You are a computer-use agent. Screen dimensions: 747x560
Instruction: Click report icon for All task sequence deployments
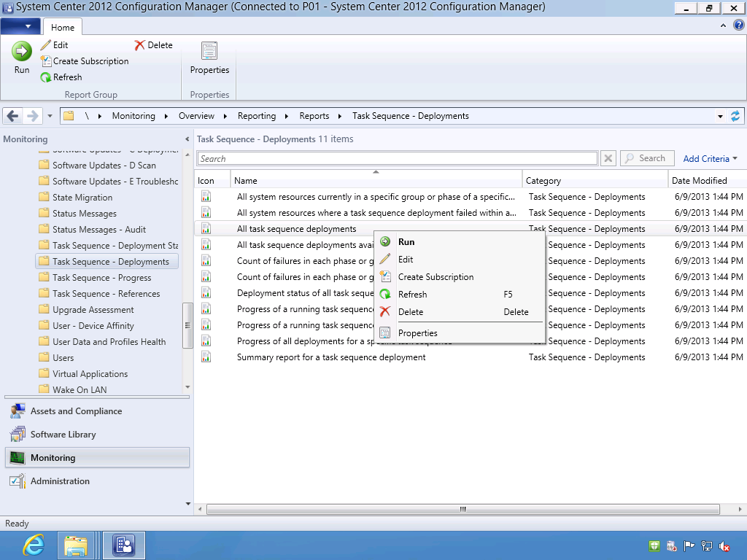point(206,228)
